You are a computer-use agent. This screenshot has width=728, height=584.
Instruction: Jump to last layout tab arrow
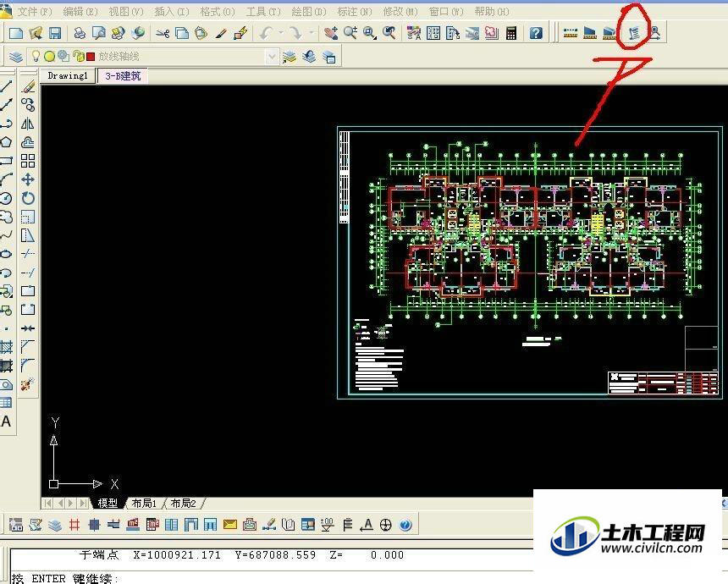pyautogui.click(x=83, y=504)
